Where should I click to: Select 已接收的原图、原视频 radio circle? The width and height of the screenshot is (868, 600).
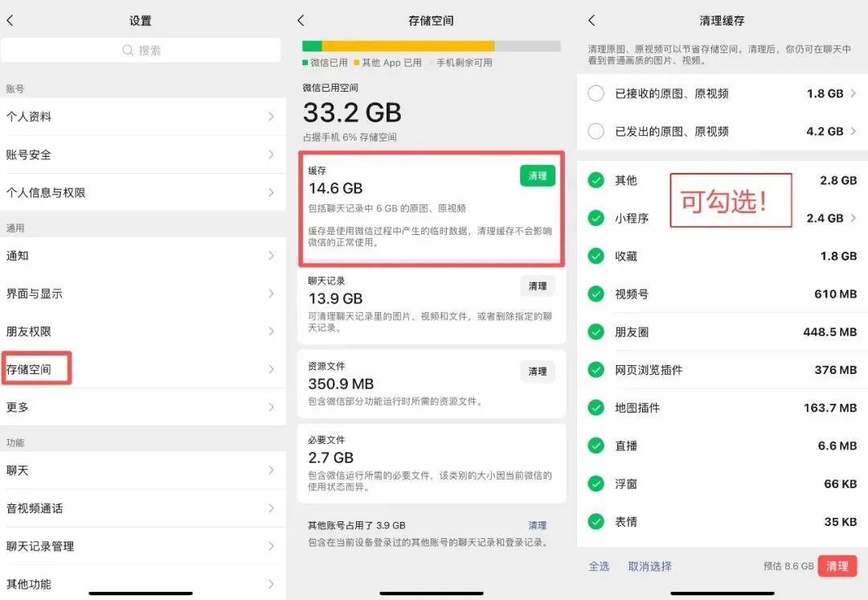pos(596,93)
